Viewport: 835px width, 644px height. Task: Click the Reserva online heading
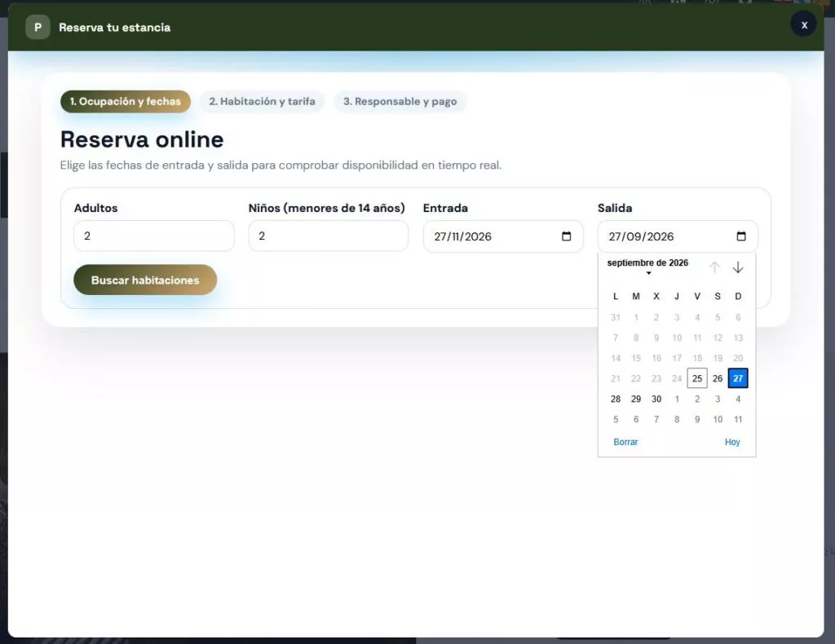coord(142,139)
